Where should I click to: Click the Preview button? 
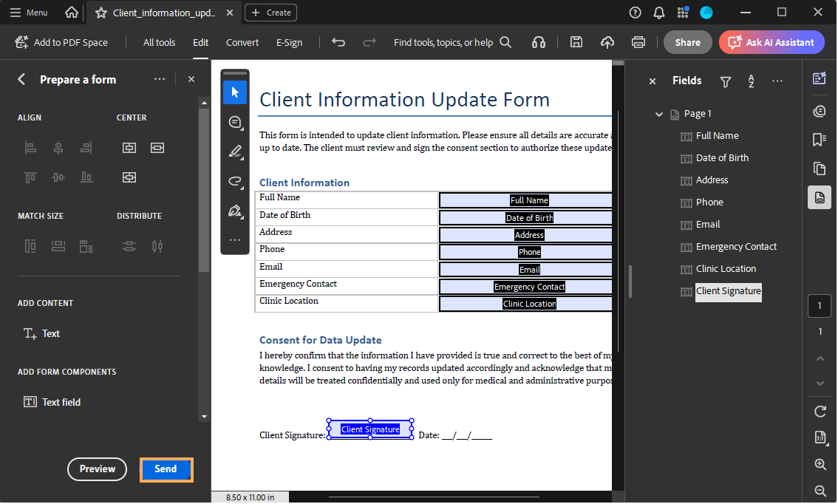click(x=98, y=469)
